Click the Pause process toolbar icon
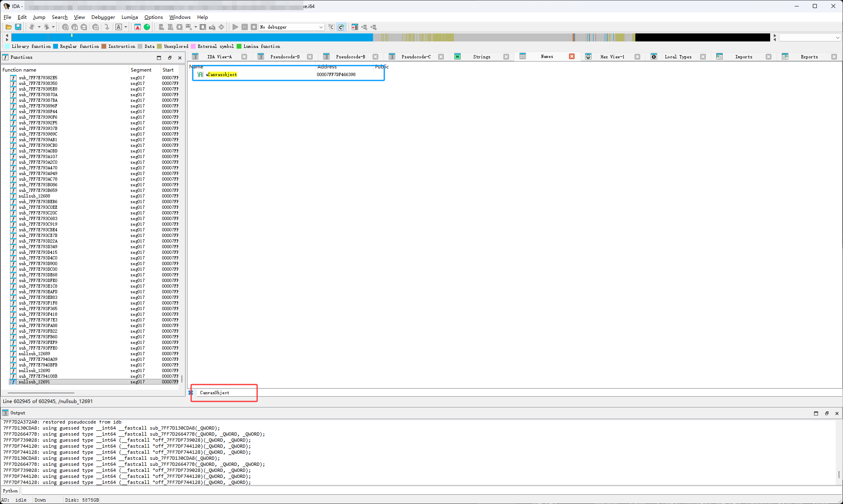 coord(245,27)
